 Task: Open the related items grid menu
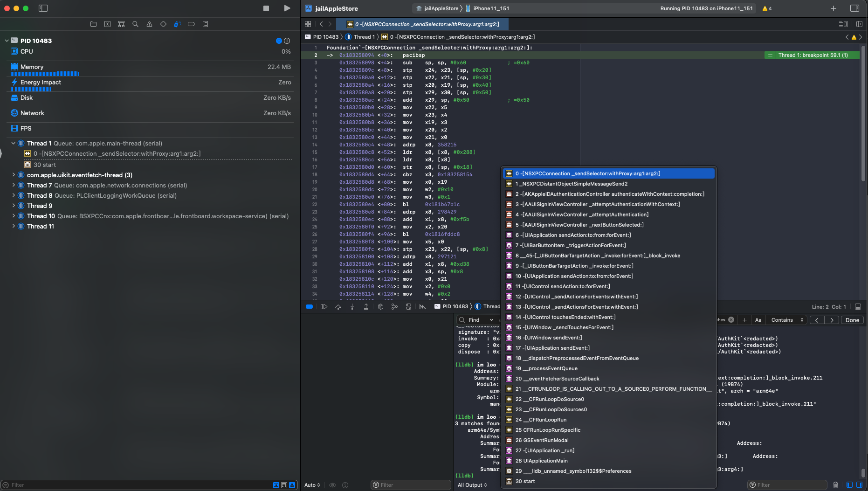click(308, 24)
